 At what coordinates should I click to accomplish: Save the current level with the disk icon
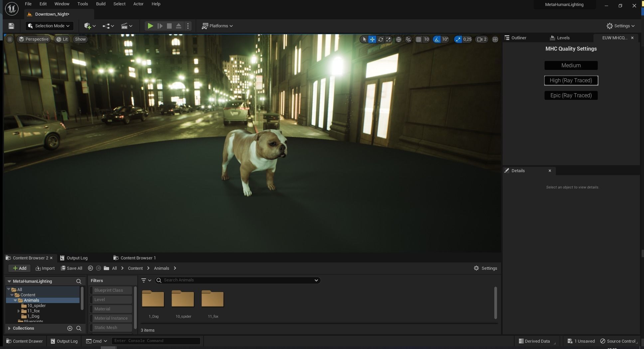pyautogui.click(x=11, y=26)
